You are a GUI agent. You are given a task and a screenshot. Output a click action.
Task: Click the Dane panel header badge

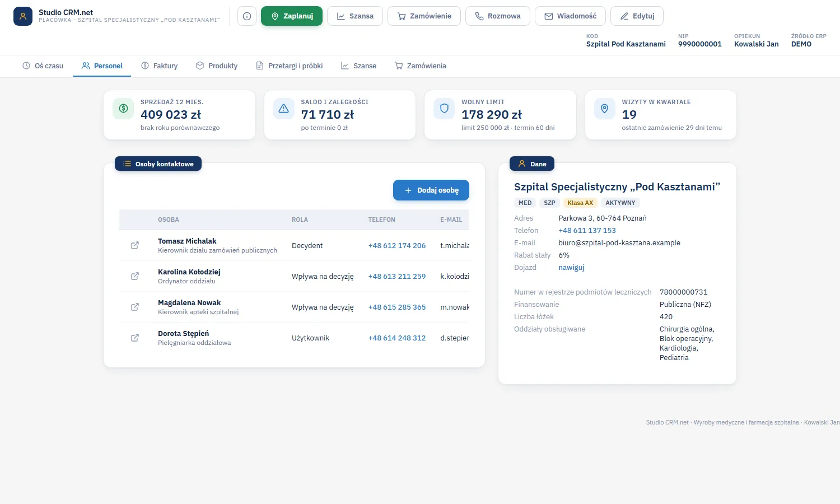pyautogui.click(x=532, y=164)
